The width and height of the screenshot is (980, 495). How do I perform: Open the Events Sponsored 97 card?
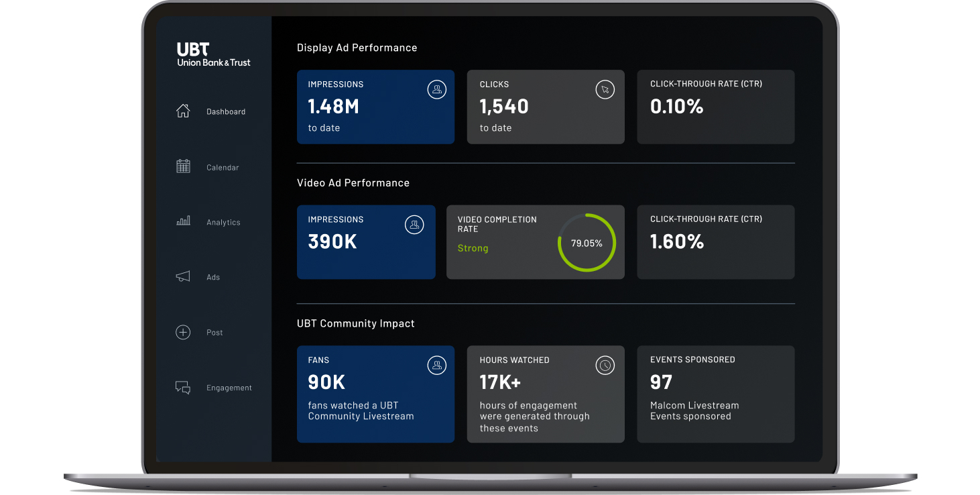coord(715,394)
